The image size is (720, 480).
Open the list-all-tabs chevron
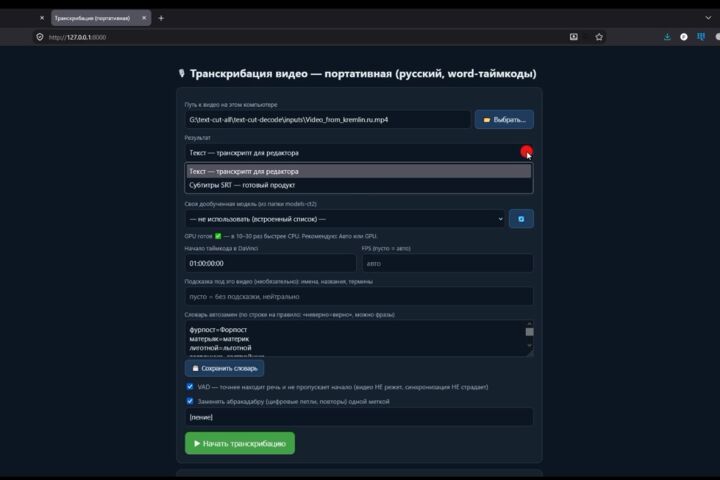(708, 18)
